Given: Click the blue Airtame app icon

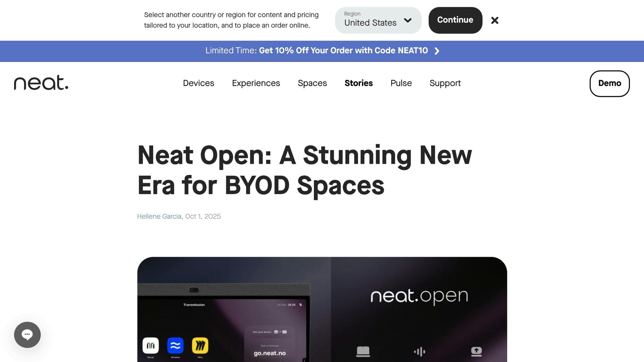Looking at the screenshot, I should (x=175, y=346).
